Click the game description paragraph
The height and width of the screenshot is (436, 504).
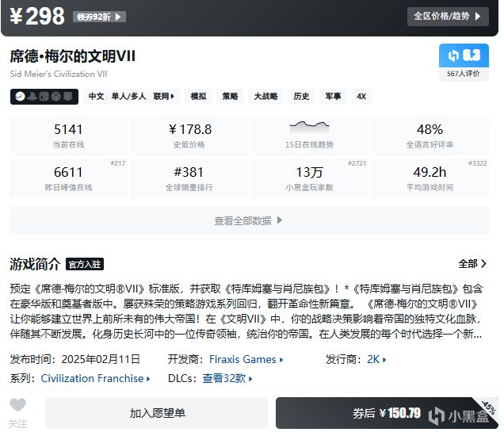pyautogui.click(x=246, y=311)
